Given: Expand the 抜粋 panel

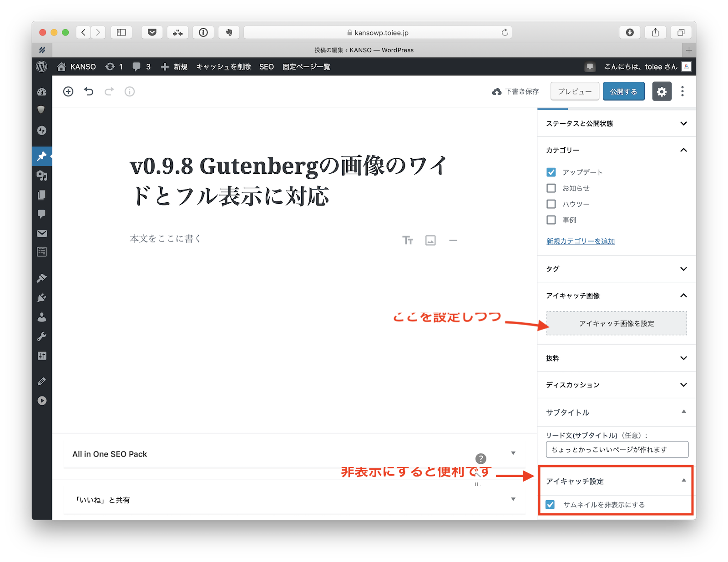Looking at the screenshot, I should [617, 358].
